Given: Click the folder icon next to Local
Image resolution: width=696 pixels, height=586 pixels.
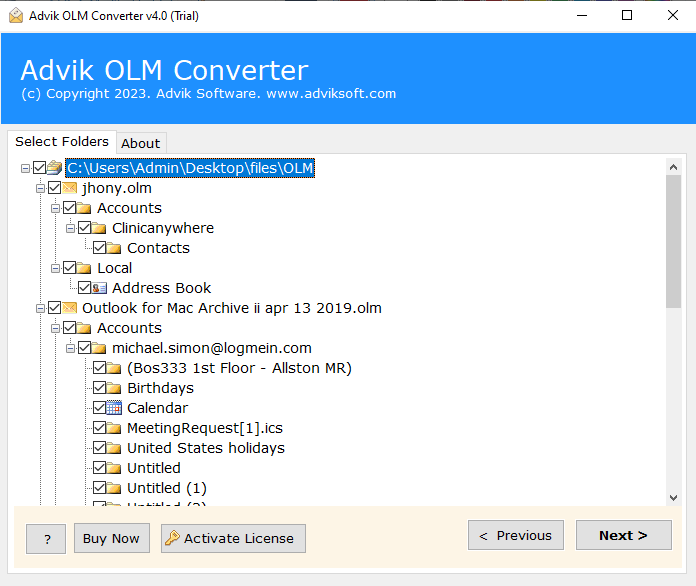Looking at the screenshot, I should (x=84, y=268).
